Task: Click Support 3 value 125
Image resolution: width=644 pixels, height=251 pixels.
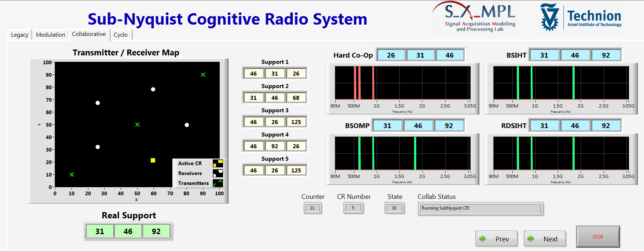Action: [x=296, y=122]
